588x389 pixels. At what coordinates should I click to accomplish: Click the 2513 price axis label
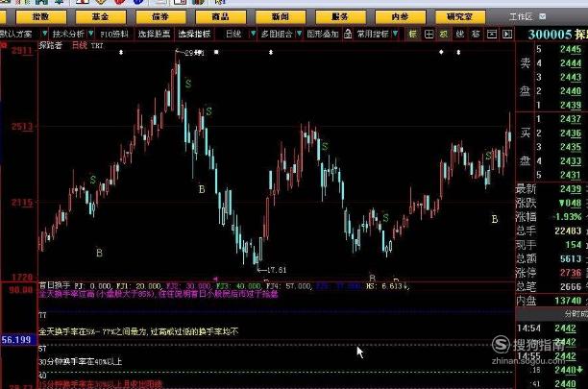click(x=22, y=126)
